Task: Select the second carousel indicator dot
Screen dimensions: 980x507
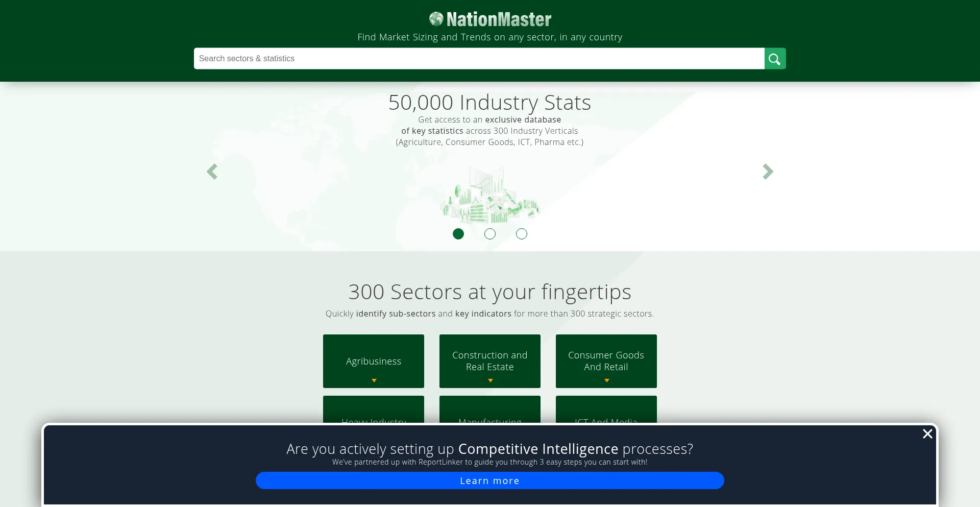Action: click(x=490, y=234)
